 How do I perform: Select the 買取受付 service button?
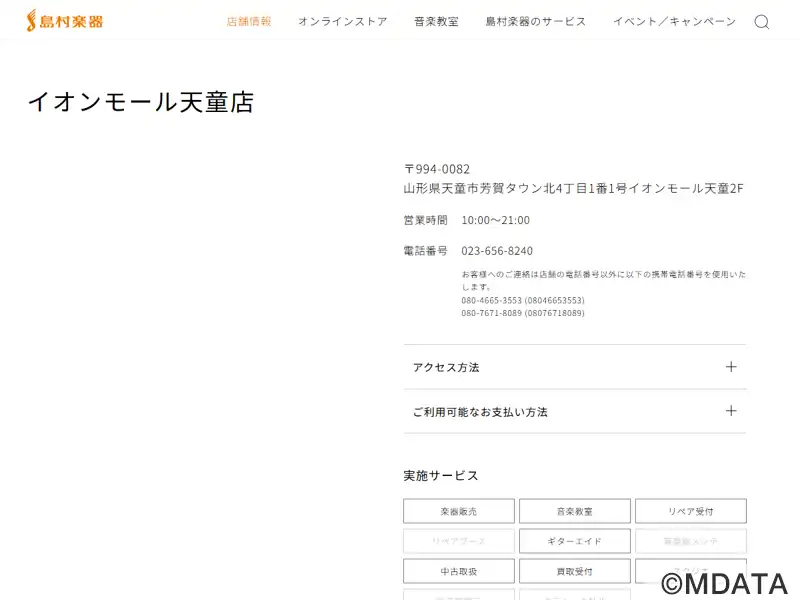point(574,571)
